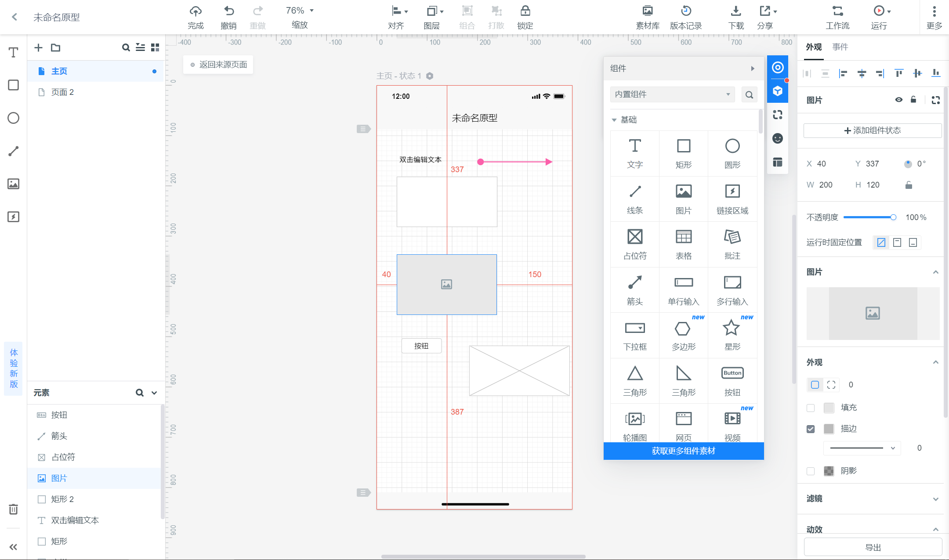Select 页面 2 in the page list
The width and height of the screenshot is (949, 560).
(x=62, y=92)
